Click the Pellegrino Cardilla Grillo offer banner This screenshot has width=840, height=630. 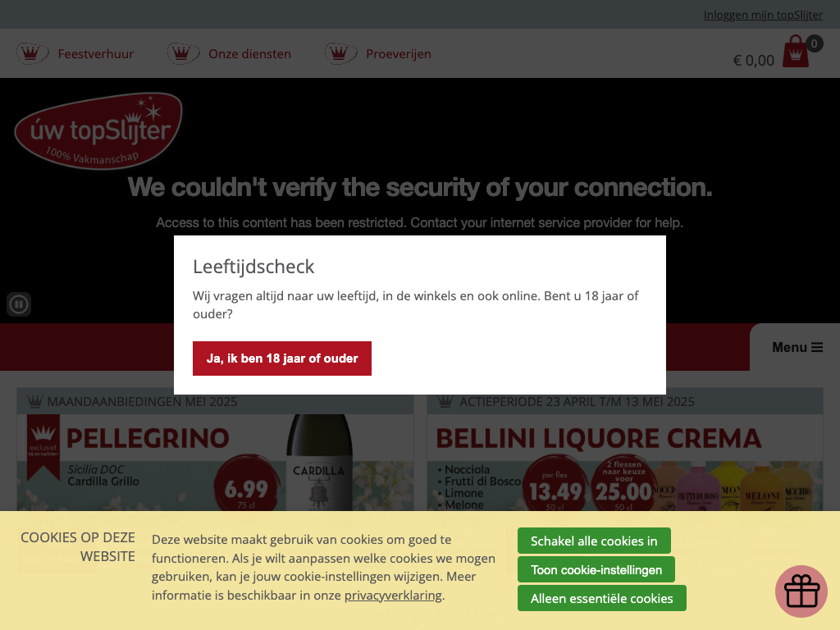tap(215, 463)
